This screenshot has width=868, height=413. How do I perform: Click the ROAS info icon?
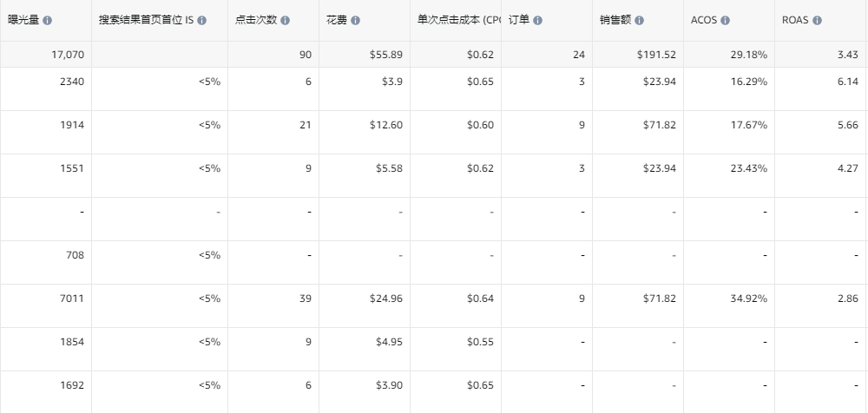point(817,20)
